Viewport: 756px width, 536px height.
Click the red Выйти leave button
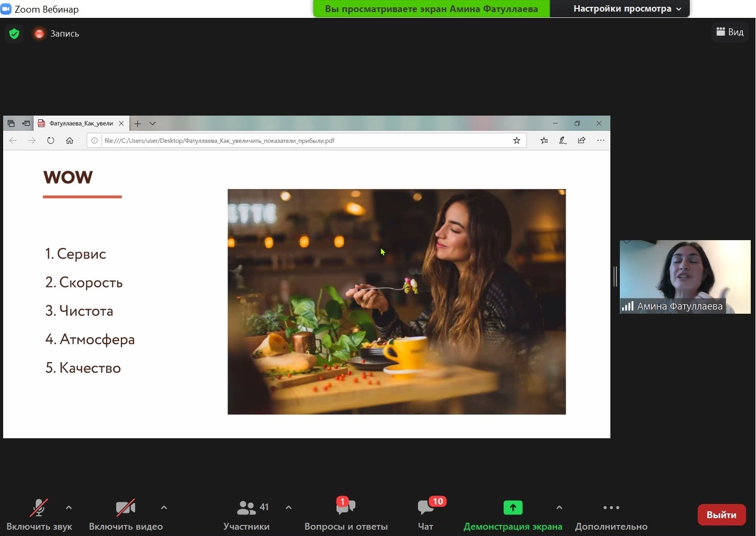tap(721, 515)
